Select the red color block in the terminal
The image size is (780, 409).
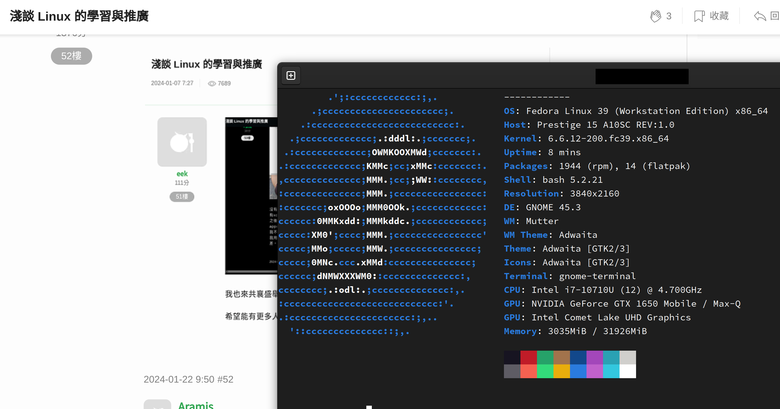pos(529,357)
